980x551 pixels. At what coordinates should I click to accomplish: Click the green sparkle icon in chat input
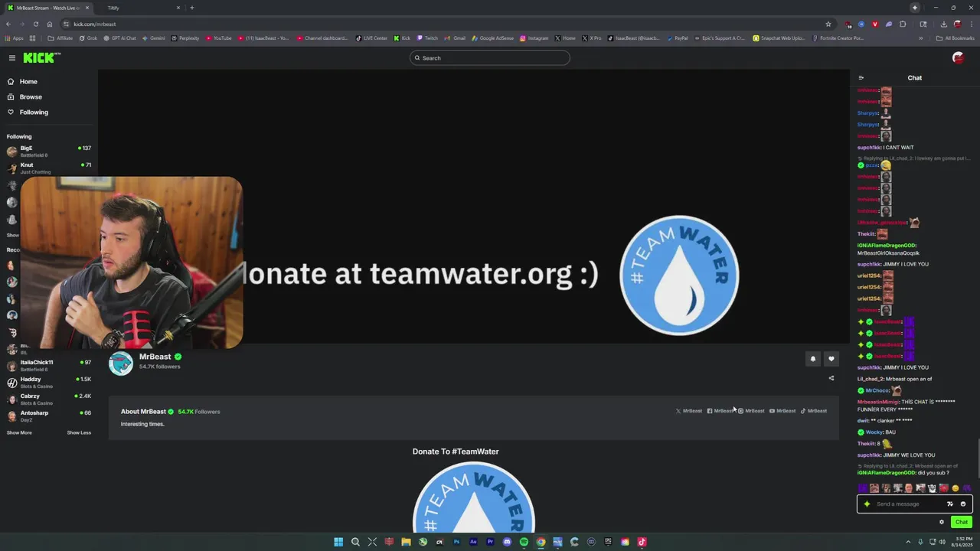(x=867, y=504)
